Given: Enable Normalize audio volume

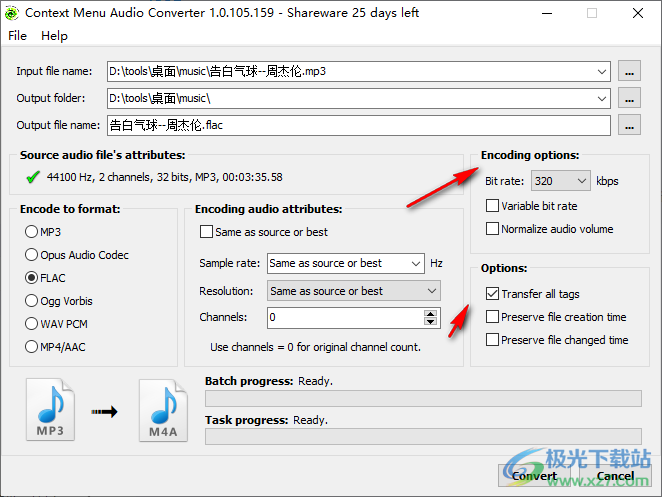Looking at the screenshot, I should 492,229.
